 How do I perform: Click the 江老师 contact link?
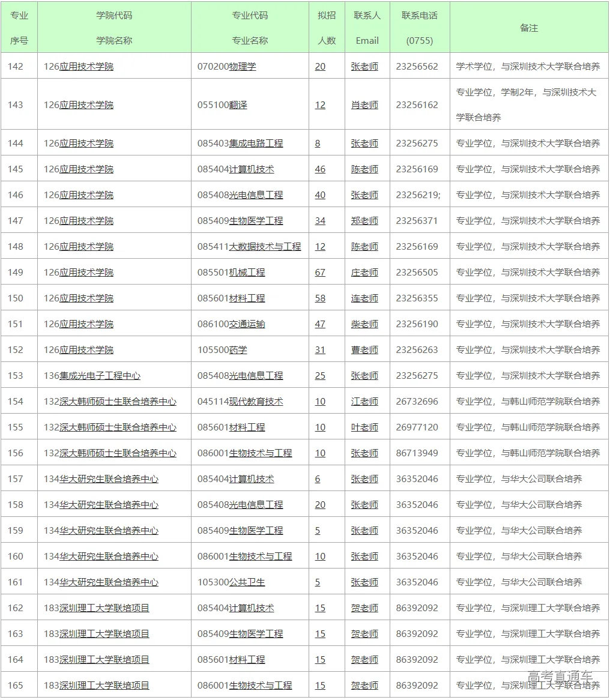364,402
